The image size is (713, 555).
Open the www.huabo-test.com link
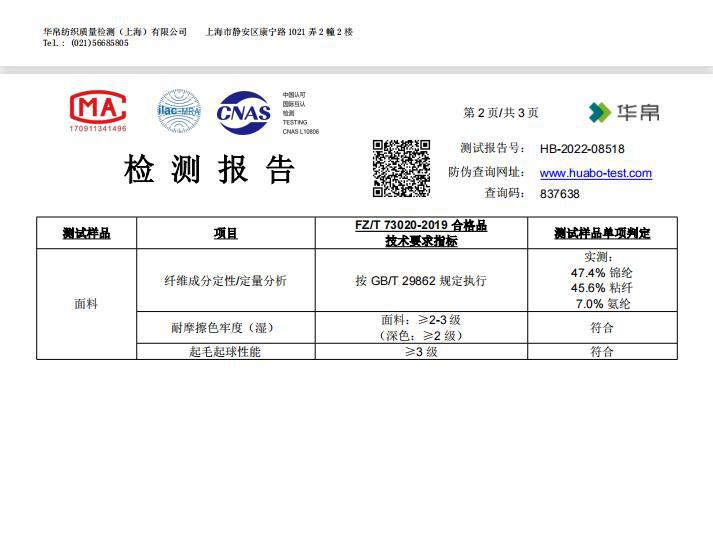click(x=595, y=173)
